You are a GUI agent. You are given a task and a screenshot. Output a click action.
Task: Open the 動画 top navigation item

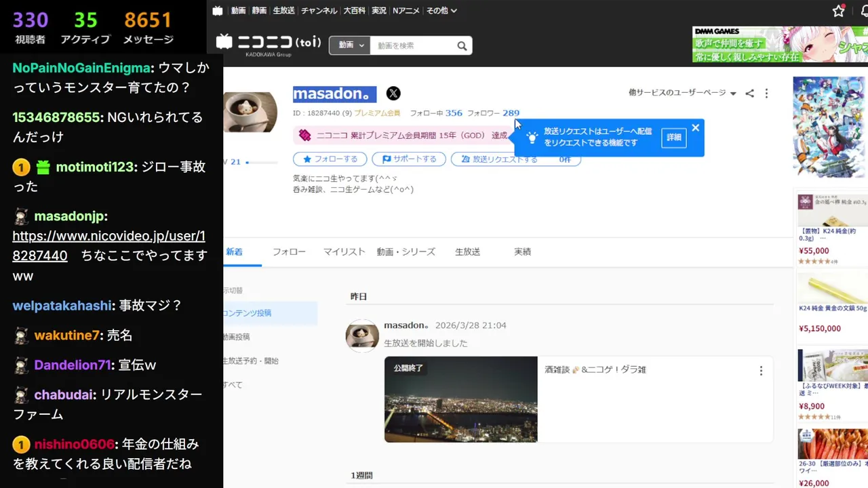tap(238, 11)
